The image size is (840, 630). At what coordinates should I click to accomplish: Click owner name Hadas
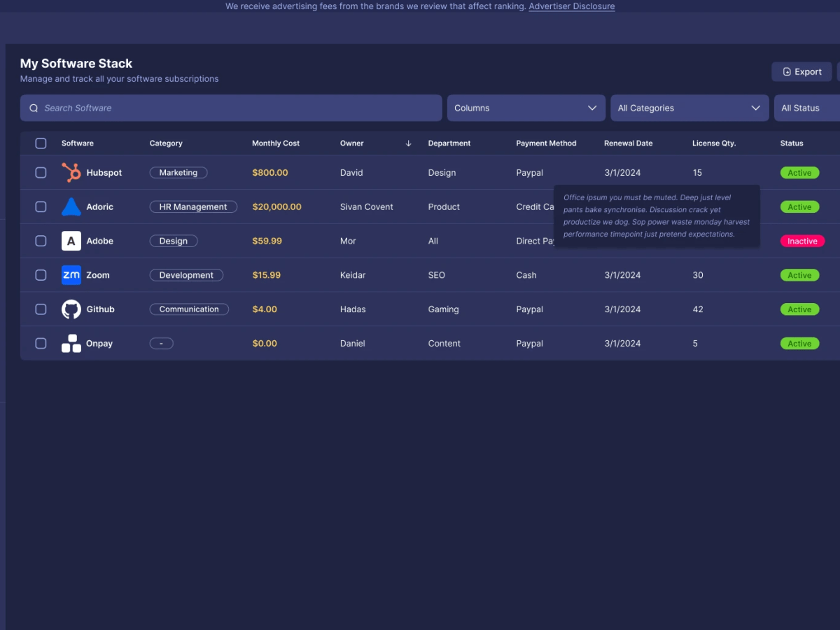coord(353,309)
